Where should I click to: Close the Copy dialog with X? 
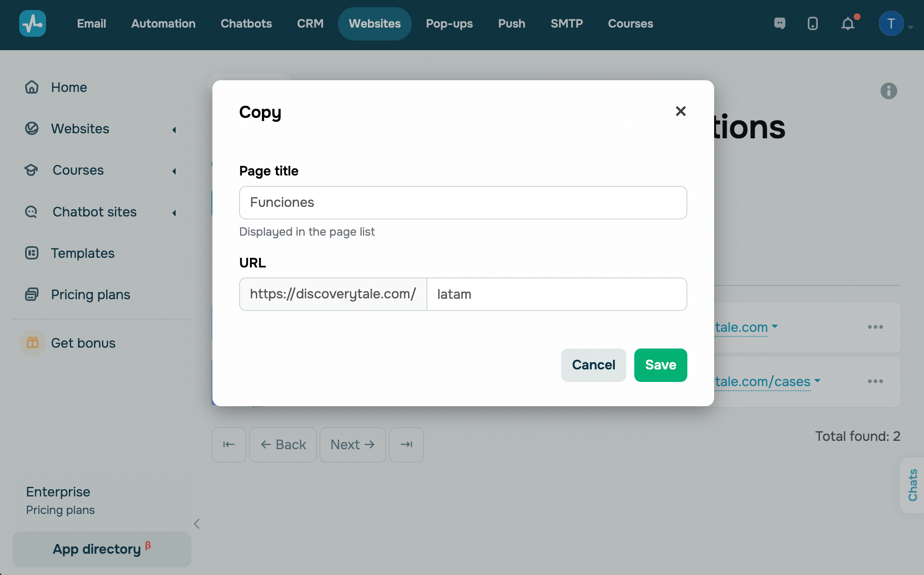(x=681, y=111)
